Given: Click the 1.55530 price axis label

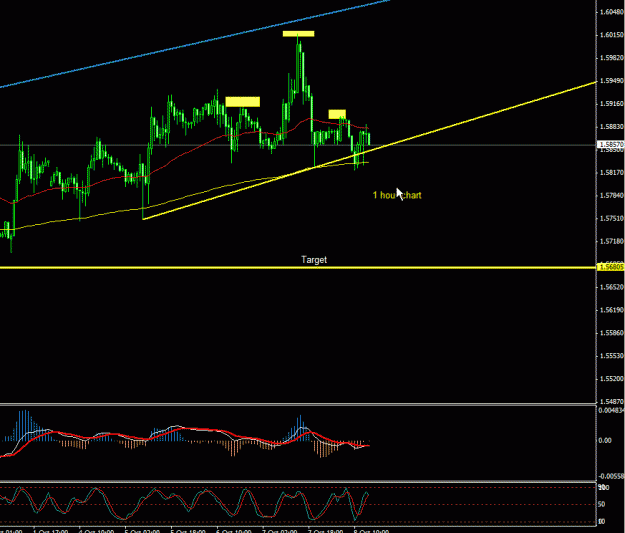Looking at the screenshot, I should [611, 355].
